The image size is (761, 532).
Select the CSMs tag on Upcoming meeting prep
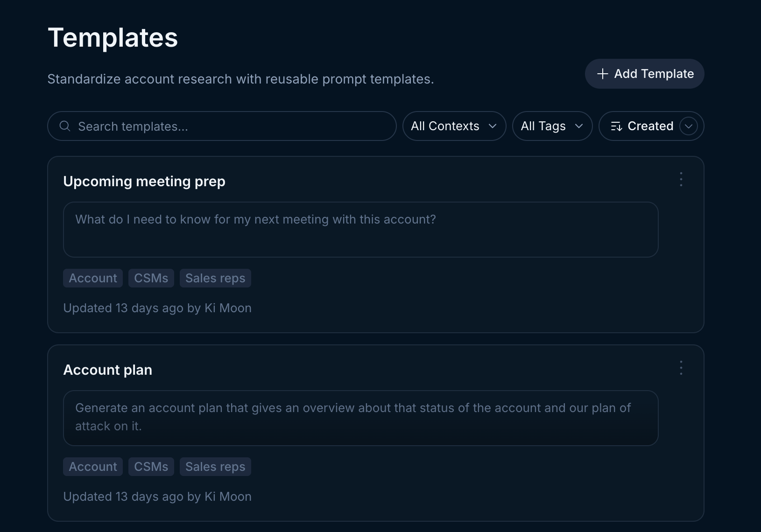(x=151, y=278)
